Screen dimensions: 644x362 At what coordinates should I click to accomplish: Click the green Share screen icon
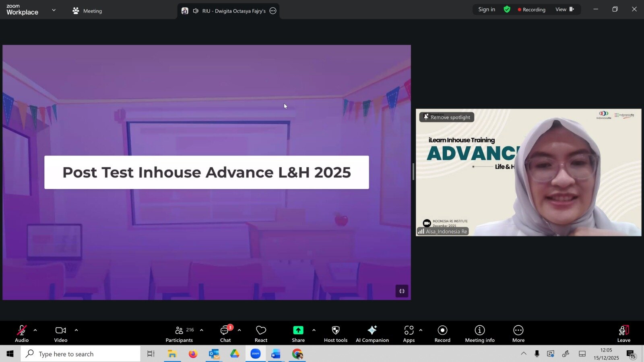(298, 330)
